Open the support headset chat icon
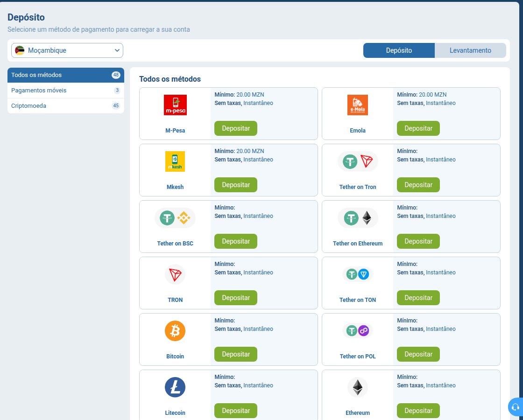This screenshot has height=420, width=523. 516,407
